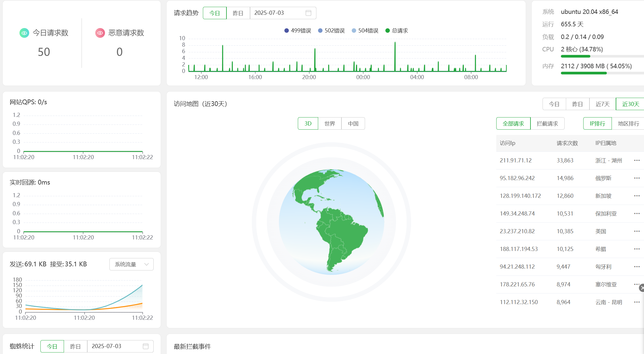Switch 访问地图 to 今日

(x=554, y=104)
